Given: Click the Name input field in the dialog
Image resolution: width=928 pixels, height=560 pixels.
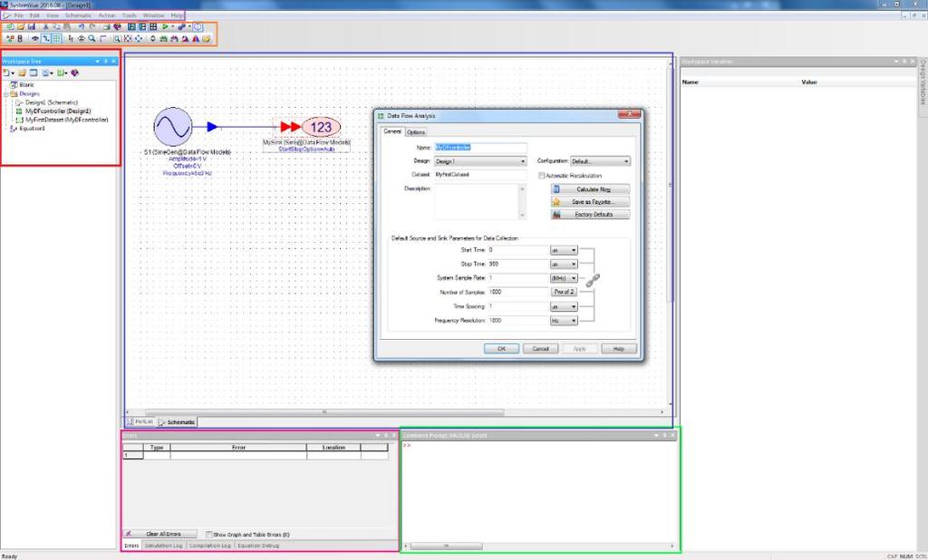Looking at the screenshot, I should click(480, 148).
